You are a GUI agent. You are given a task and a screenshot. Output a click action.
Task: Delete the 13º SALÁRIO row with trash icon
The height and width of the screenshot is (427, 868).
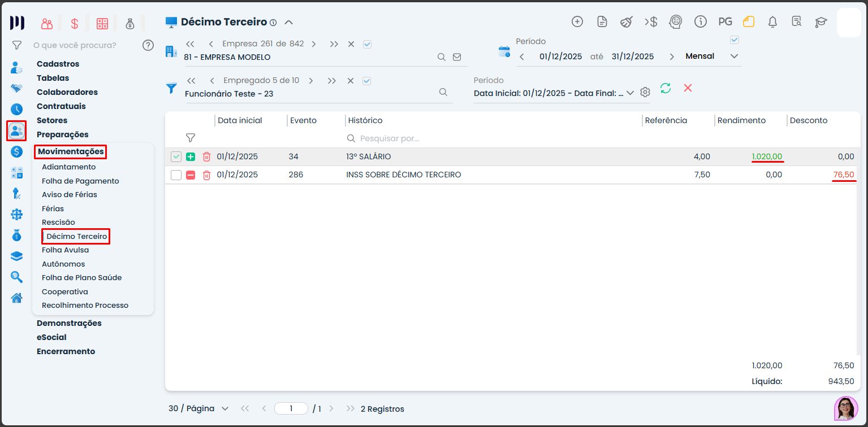[206, 156]
